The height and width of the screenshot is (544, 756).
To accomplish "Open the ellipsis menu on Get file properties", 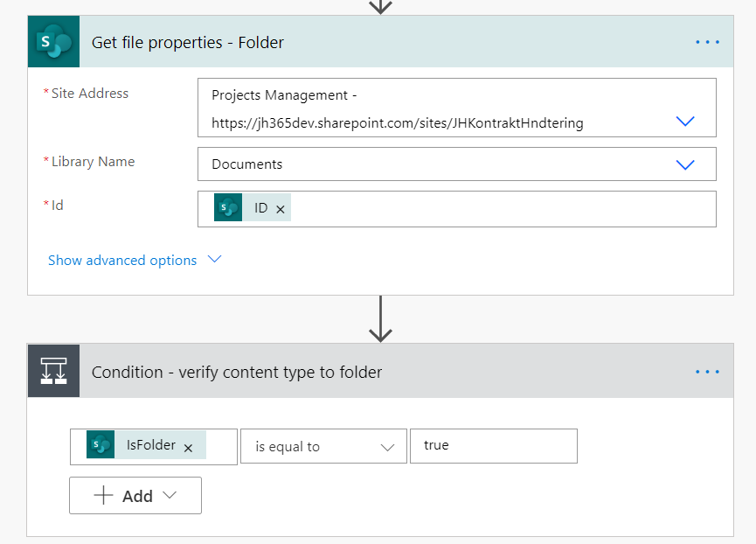I will (707, 41).
